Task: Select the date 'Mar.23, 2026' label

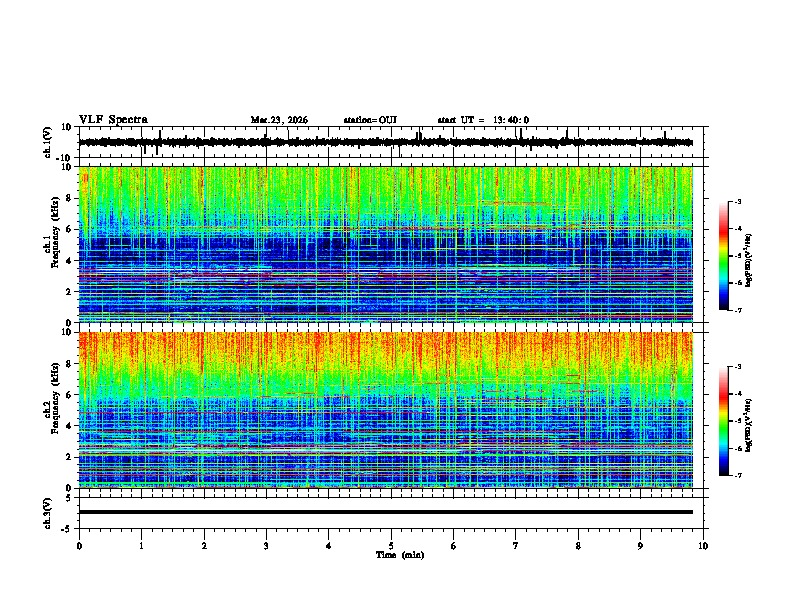Action: [279, 120]
